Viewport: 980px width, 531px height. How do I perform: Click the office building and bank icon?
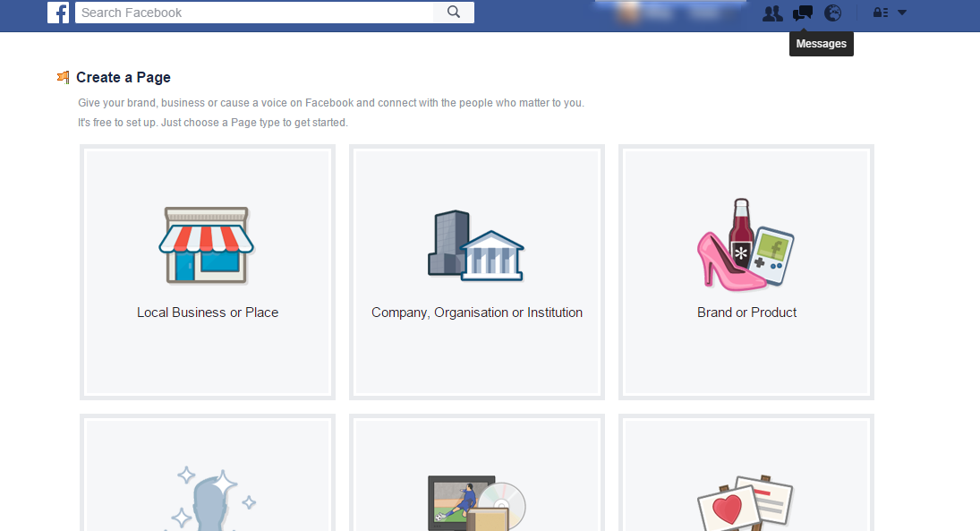click(476, 245)
